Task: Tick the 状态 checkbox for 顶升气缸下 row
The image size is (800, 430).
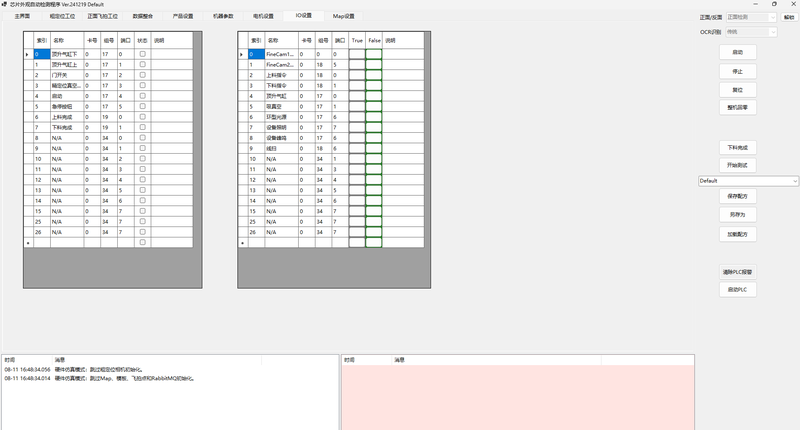Action: click(142, 54)
